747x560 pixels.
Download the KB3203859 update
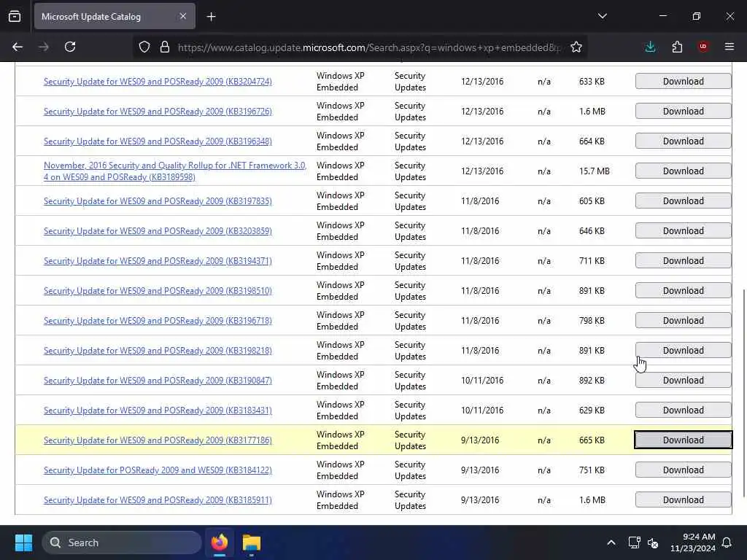coord(683,231)
